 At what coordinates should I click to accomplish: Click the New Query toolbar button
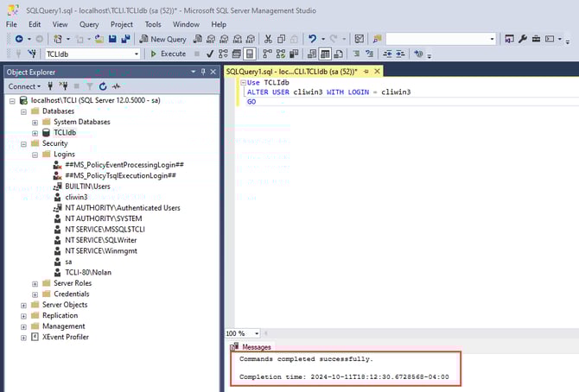tap(162, 39)
